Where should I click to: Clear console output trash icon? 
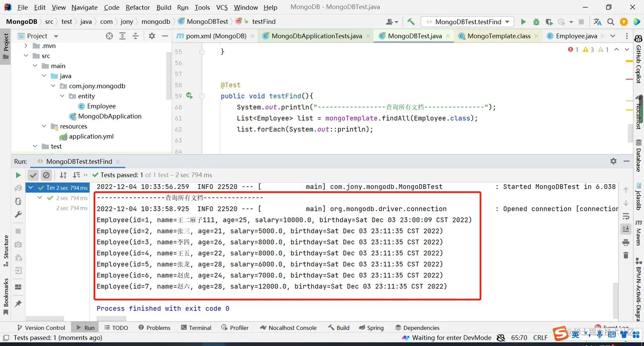pyautogui.click(x=626, y=255)
